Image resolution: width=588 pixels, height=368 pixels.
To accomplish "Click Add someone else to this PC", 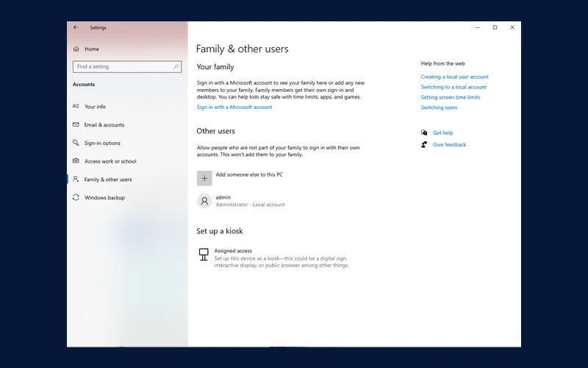I will coord(249,174).
